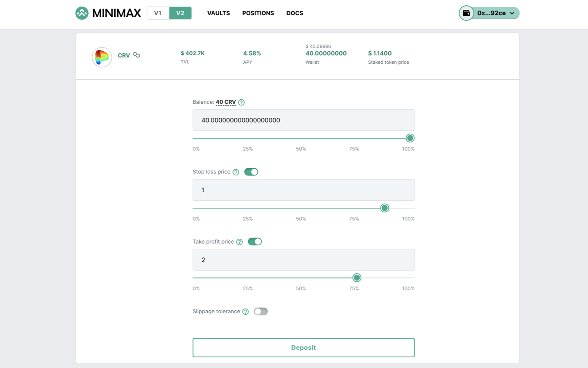The image size is (588, 368).
Task: Switch to the V1 version tab
Action: pyautogui.click(x=158, y=13)
